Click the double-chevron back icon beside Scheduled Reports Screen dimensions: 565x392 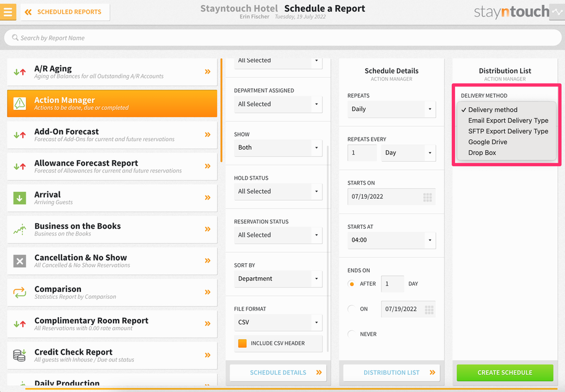coord(28,12)
